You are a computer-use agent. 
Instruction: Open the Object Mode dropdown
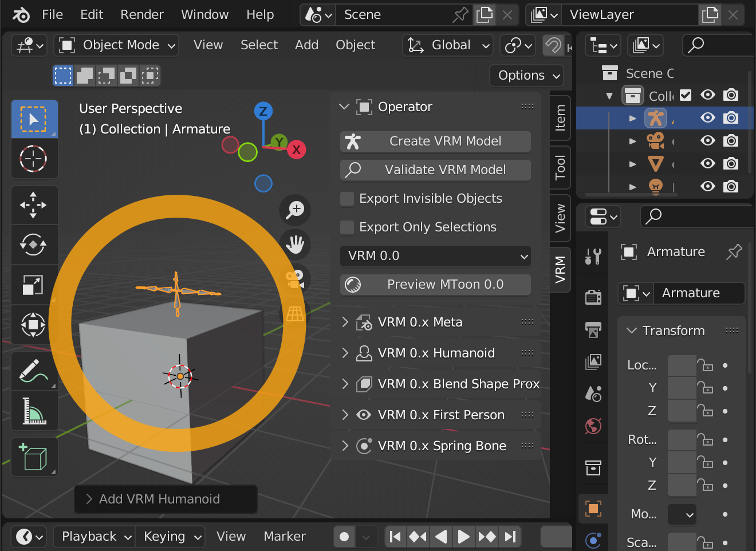pos(116,45)
